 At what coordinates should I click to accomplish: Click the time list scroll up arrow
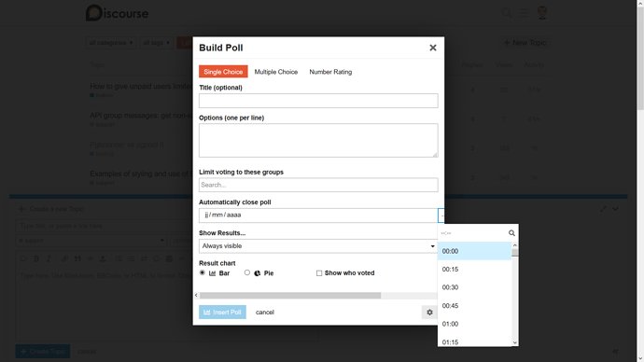[514, 245]
